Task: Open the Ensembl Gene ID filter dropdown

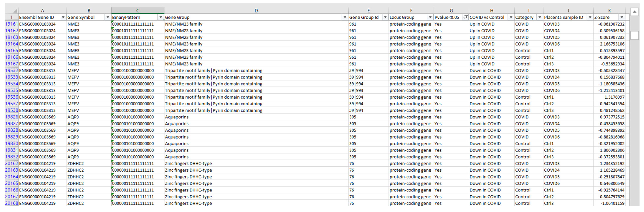Action: 63,17
